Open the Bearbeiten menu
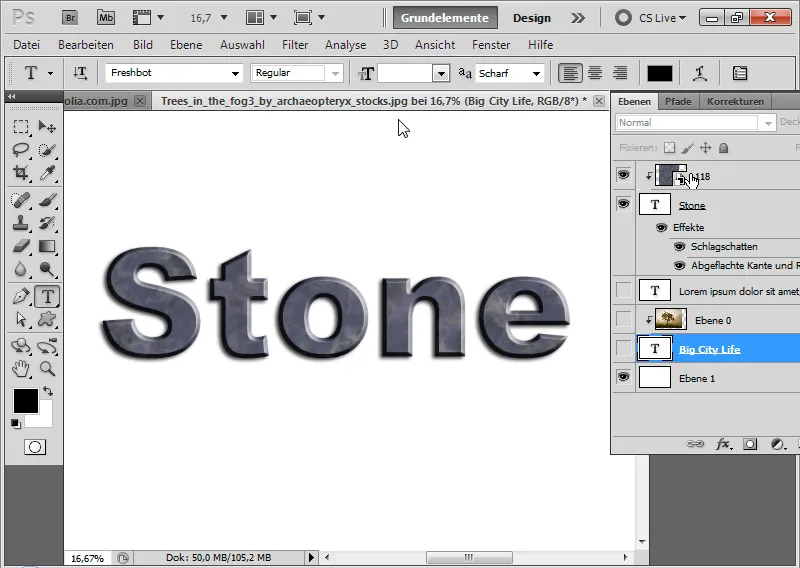800x568 pixels. 86,45
